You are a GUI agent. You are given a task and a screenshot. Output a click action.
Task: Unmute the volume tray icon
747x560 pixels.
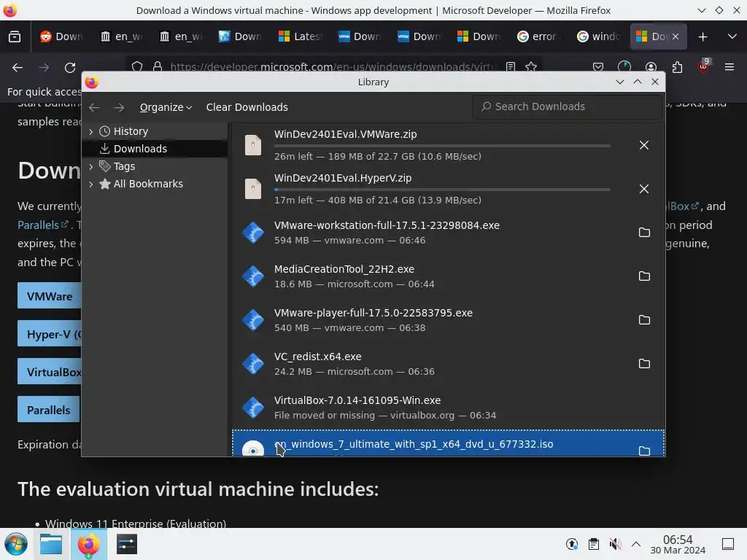615,544
